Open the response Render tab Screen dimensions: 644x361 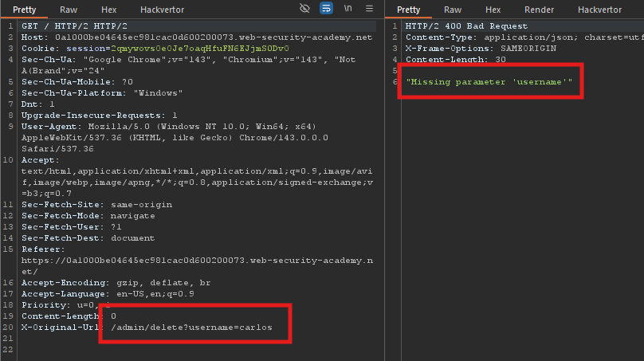click(540, 10)
